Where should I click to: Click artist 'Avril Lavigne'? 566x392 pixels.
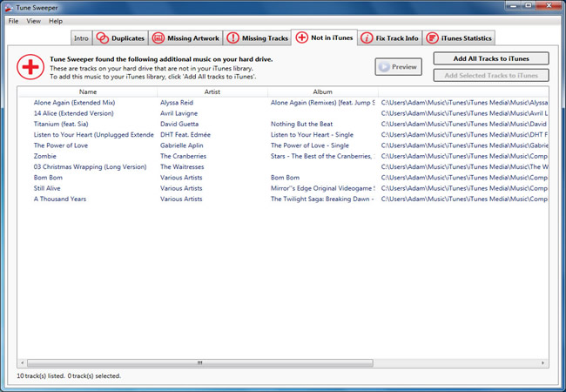[x=179, y=113]
